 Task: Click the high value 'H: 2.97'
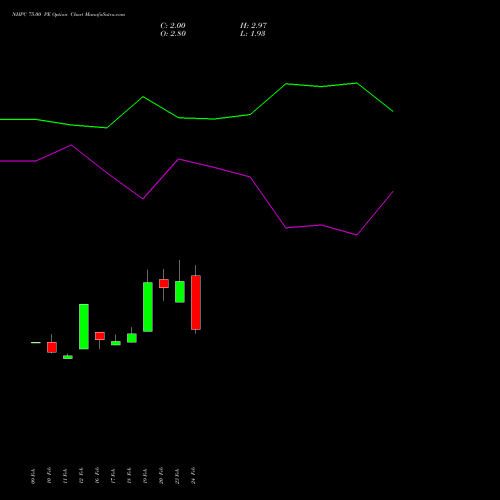[x=253, y=26]
